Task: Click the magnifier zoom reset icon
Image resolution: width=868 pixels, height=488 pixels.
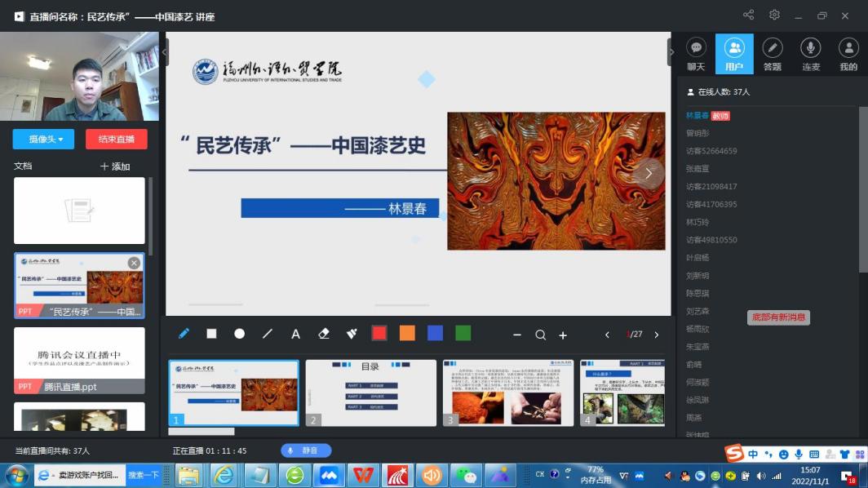Action: click(x=540, y=335)
